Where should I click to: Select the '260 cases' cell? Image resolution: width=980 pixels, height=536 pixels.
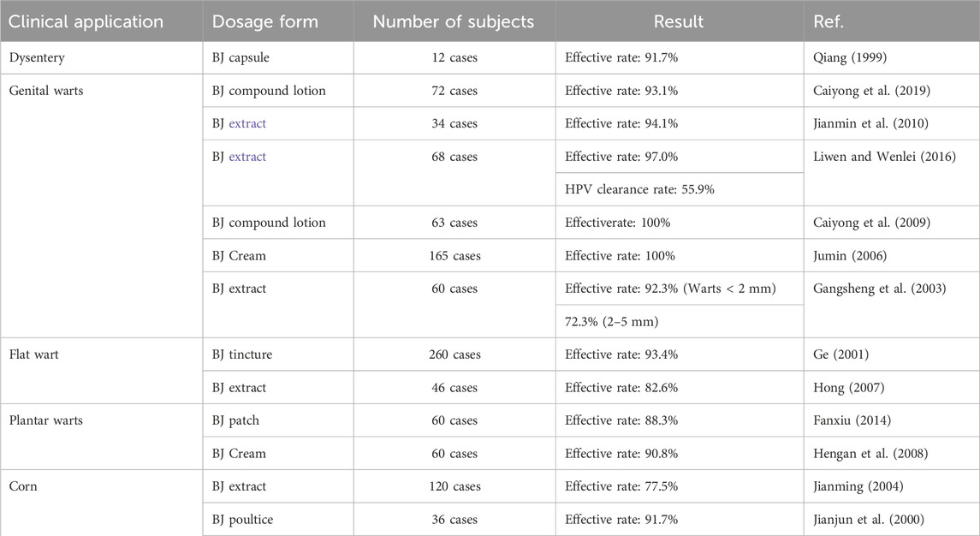click(454, 354)
